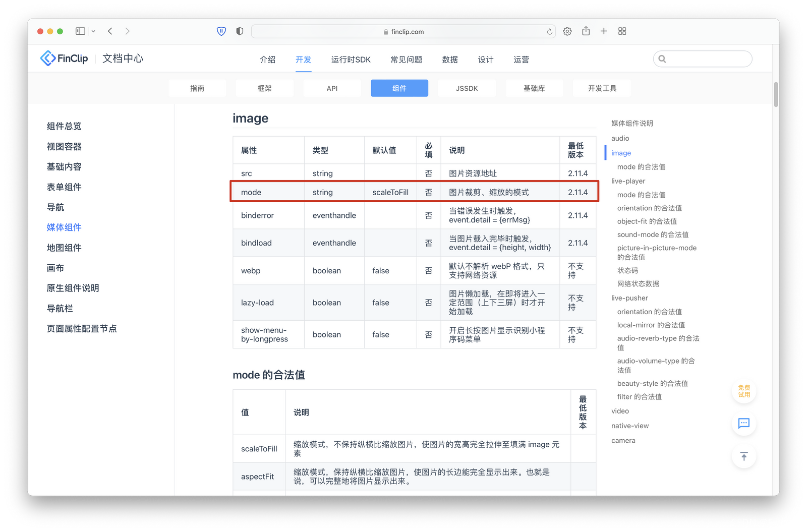Screen dimensions: 807x532
Task: Open the 组件总览 link
Action: point(64,126)
